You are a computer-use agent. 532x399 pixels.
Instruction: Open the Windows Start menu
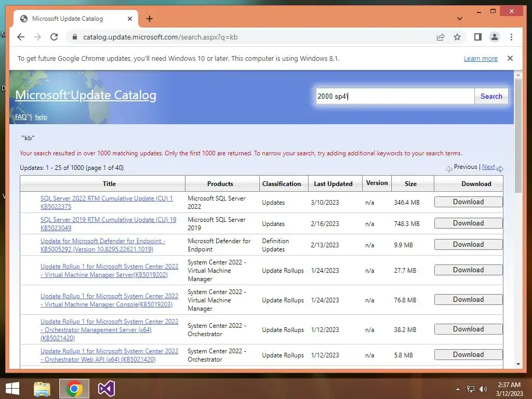[12, 389]
